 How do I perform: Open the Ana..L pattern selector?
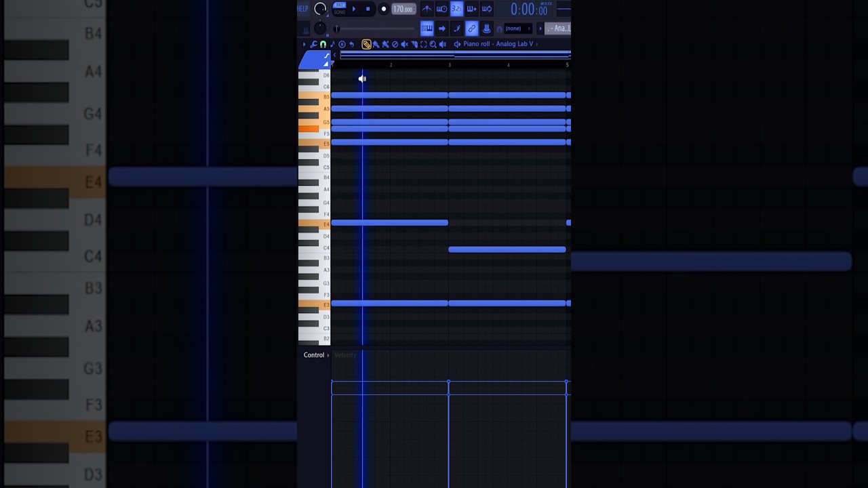558,28
